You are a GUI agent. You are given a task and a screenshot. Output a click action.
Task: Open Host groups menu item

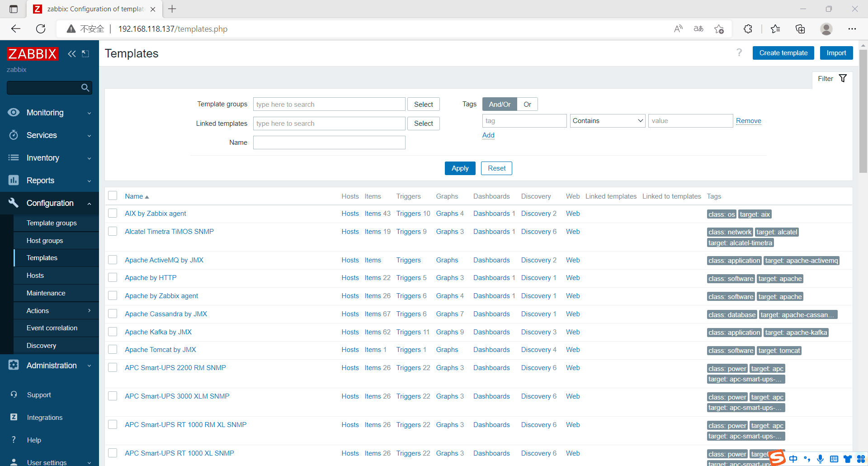[x=56, y=240]
